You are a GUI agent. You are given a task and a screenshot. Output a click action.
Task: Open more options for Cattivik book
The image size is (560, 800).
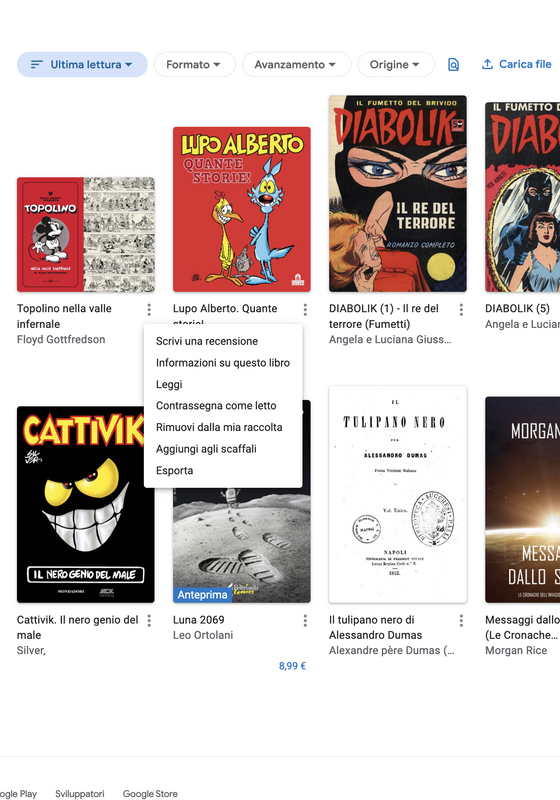pos(149,620)
